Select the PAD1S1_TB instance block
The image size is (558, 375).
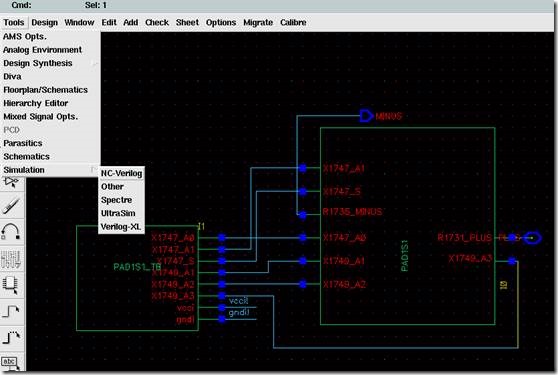point(137,278)
